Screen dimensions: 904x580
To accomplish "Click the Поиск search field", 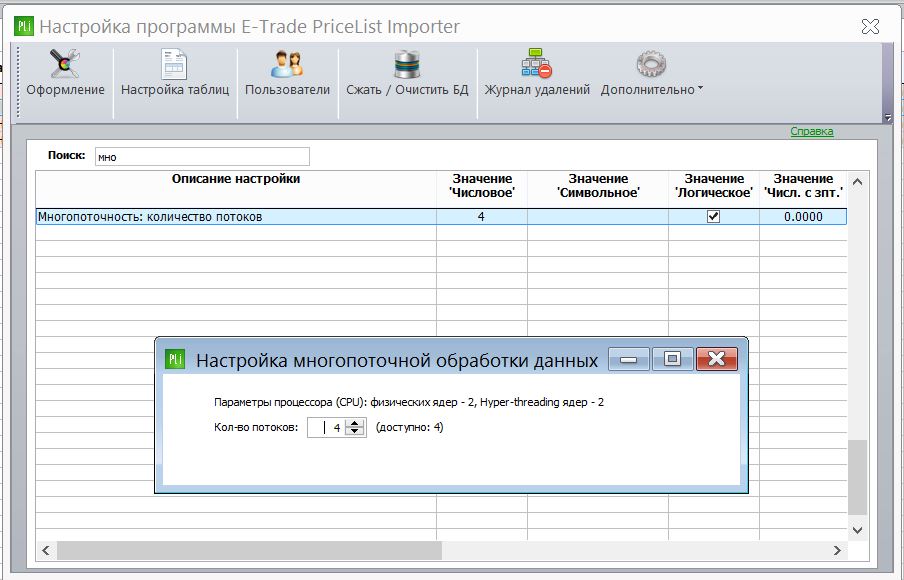I will [x=202, y=156].
